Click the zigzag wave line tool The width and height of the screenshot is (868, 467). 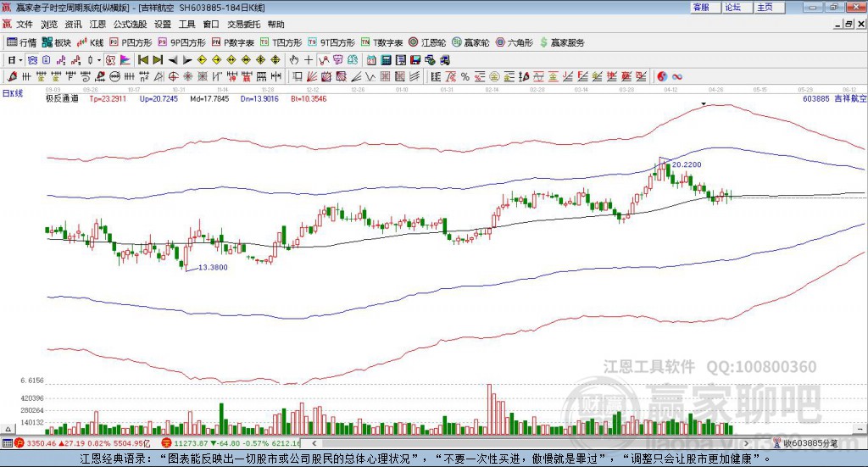(x=370, y=76)
